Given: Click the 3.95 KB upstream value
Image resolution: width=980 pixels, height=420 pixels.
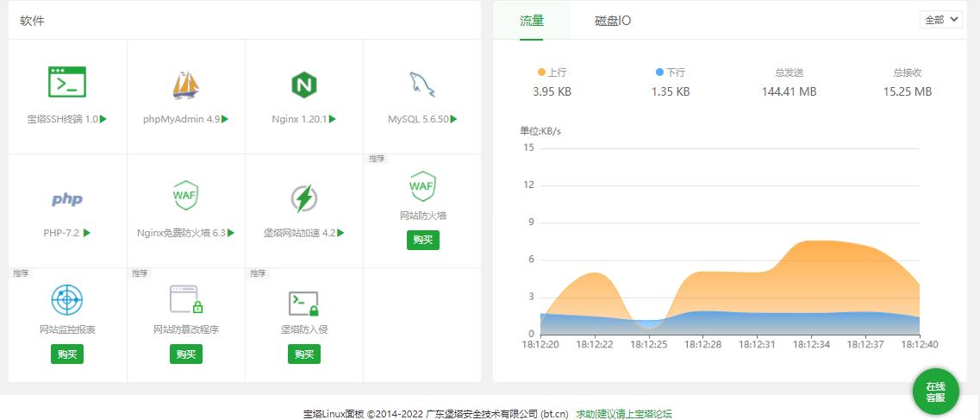Looking at the screenshot, I should pos(552,92).
